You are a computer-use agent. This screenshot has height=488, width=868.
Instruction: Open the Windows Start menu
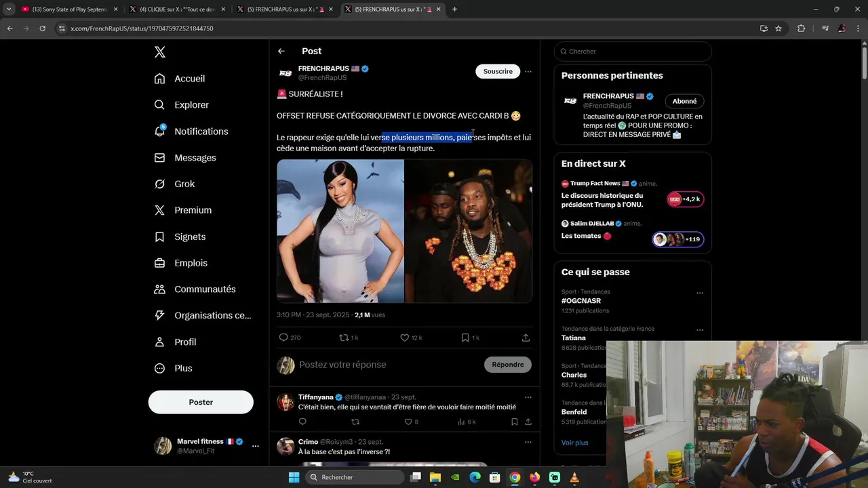tap(294, 477)
